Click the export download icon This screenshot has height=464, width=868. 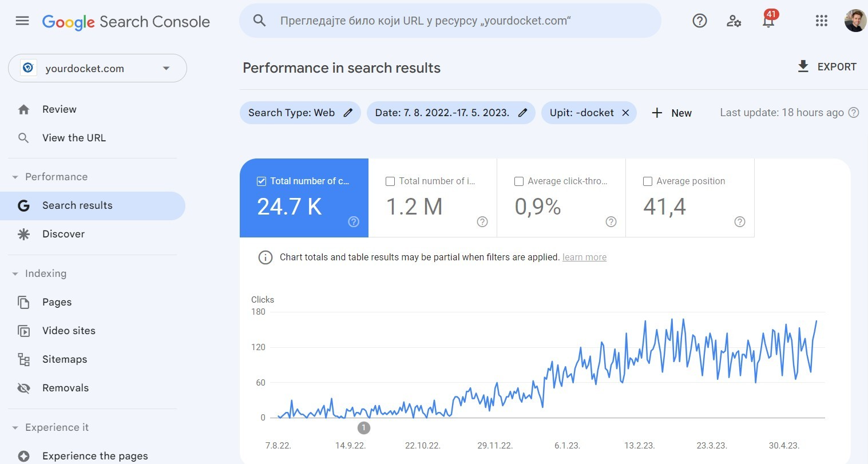pos(803,67)
